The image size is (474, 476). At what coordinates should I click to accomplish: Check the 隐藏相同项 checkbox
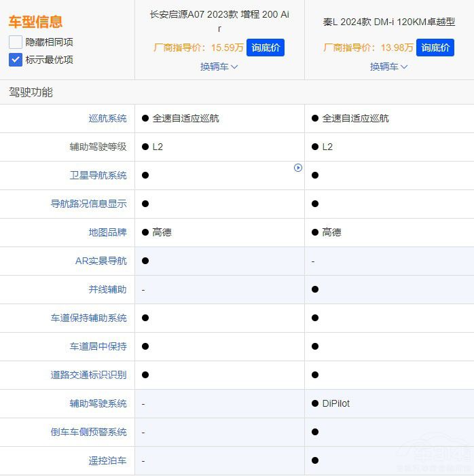16,41
